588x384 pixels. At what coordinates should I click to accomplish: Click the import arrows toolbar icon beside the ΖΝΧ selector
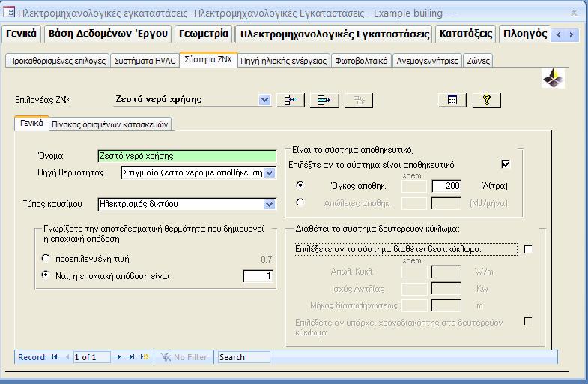pyautogui.click(x=290, y=100)
